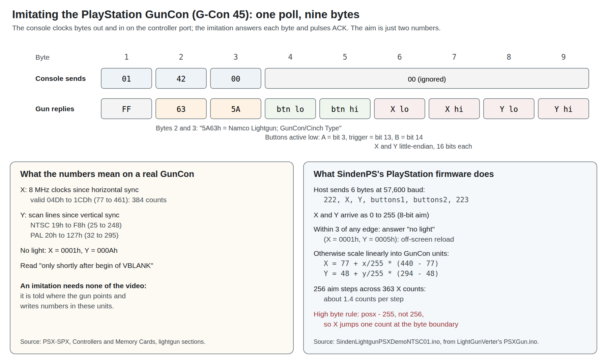Click the 'btn lo' reply box
Image resolution: width=607 pixels, height=364 pixels.
tap(290, 109)
